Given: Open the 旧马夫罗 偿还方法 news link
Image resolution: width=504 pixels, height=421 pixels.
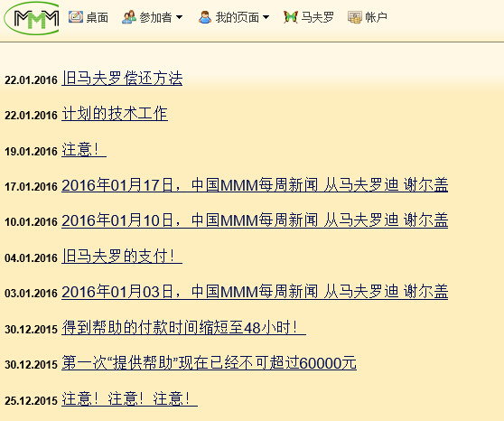Looking at the screenshot, I should 122,79.
